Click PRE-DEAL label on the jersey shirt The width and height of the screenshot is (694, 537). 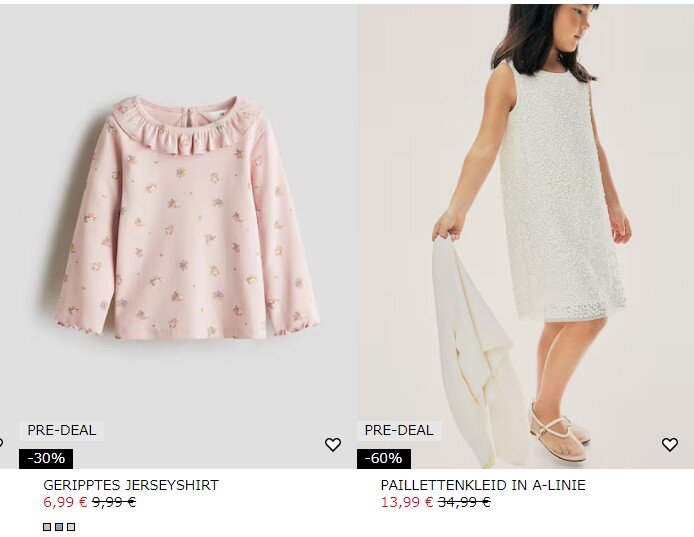pos(62,430)
